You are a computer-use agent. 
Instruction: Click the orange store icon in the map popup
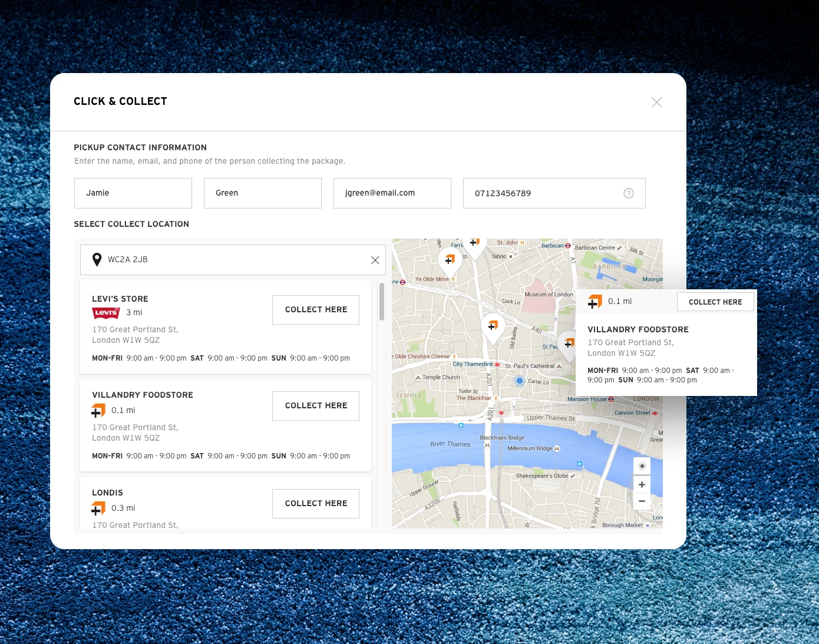[595, 301]
